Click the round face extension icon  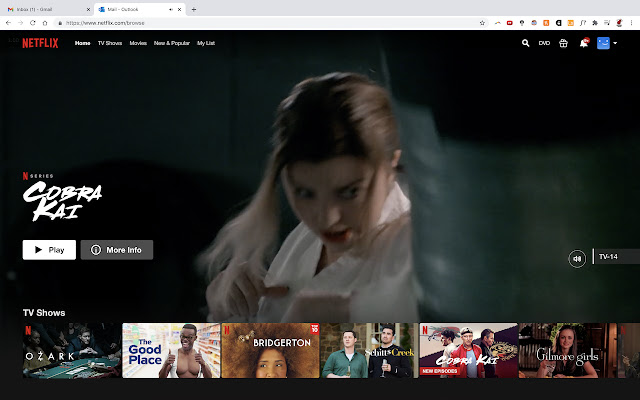(x=534, y=23)
